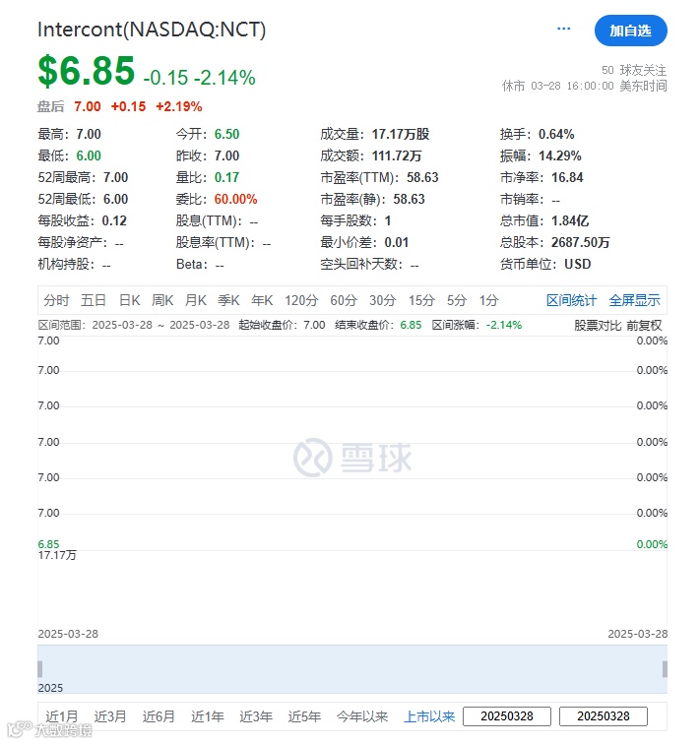The image size is (700, 744).
Task: Pick the 5分 interval tab
Action: coord(457,300)
